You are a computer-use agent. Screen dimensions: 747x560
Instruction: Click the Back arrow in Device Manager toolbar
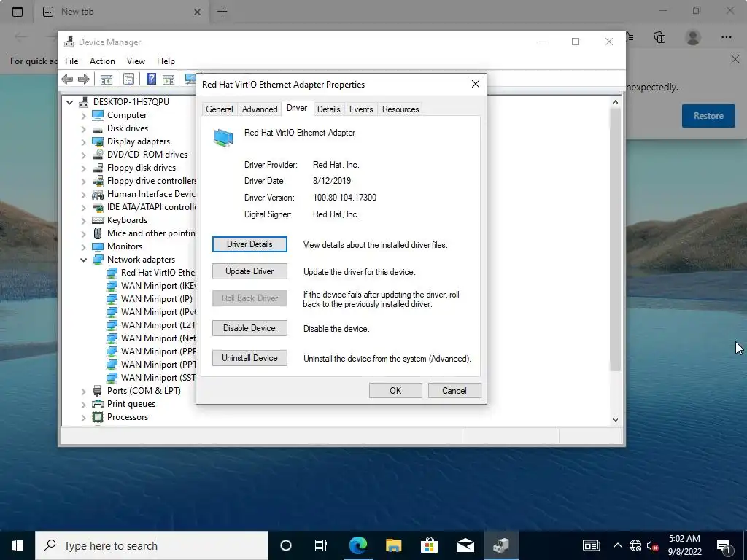click(67, 79)
